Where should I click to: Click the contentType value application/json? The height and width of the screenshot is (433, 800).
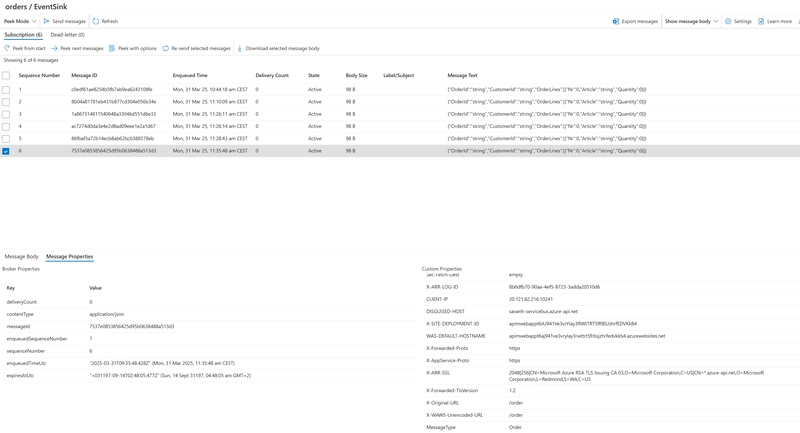coord(107,315)
